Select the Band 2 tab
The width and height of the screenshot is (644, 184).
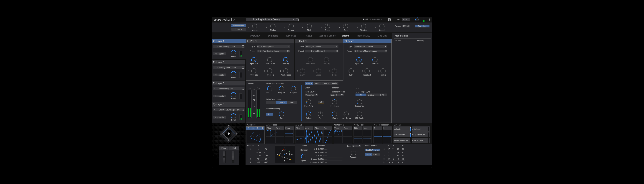coord(317,83)
